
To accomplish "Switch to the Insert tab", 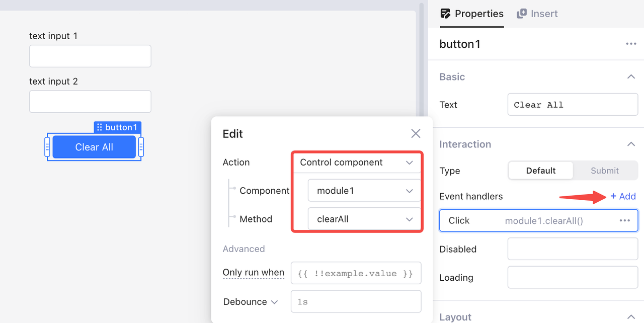I will click(x=537, y=14).
